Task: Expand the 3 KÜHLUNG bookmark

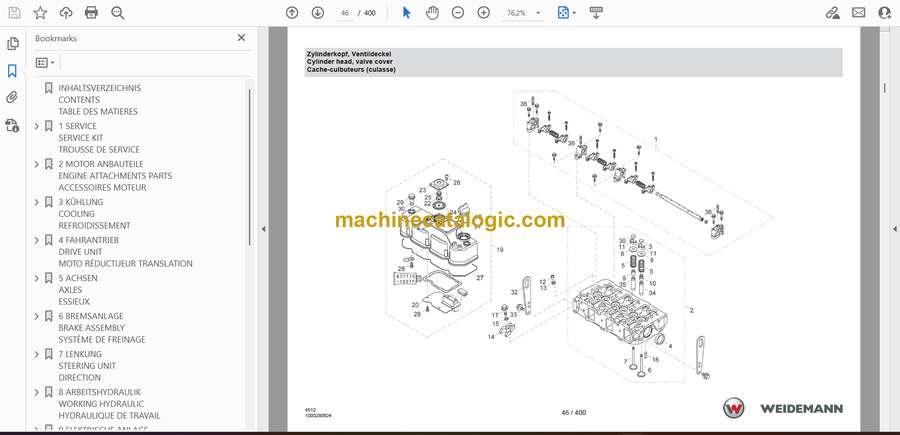Action: pos(37,202)
